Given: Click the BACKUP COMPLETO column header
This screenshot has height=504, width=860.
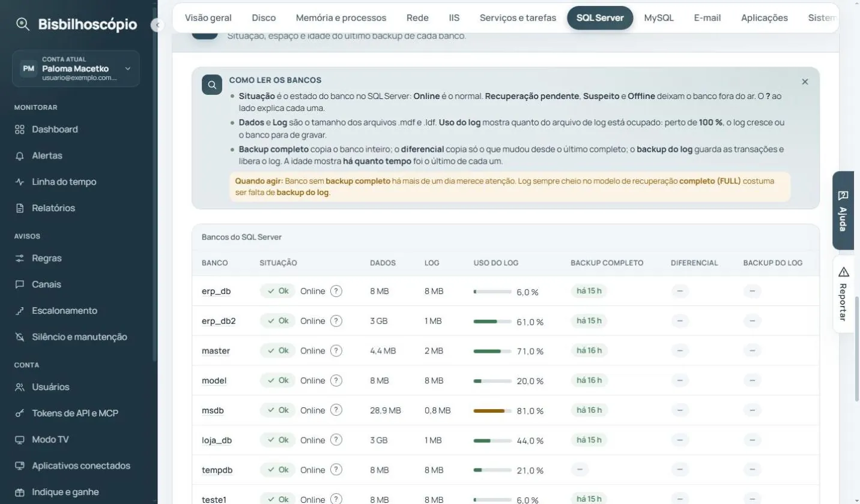Looking at the screenshot, I should point(607,263).
